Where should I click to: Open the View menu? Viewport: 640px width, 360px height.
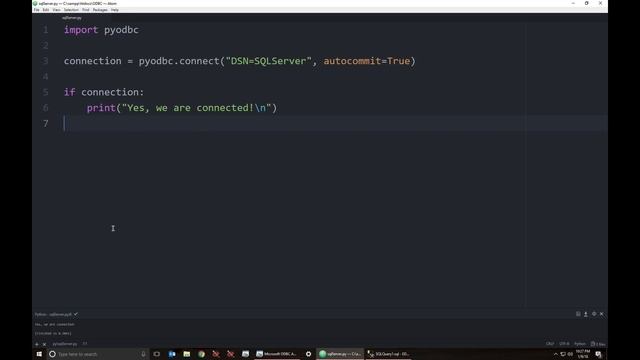pyautogui.click(x=56, y=10)
